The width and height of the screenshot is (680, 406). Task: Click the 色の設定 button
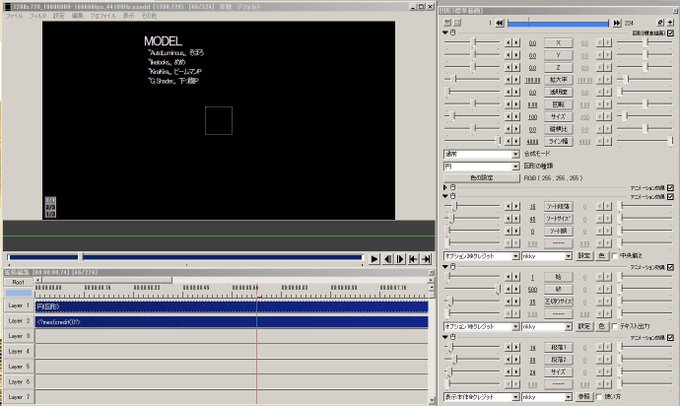coord(481,178)
